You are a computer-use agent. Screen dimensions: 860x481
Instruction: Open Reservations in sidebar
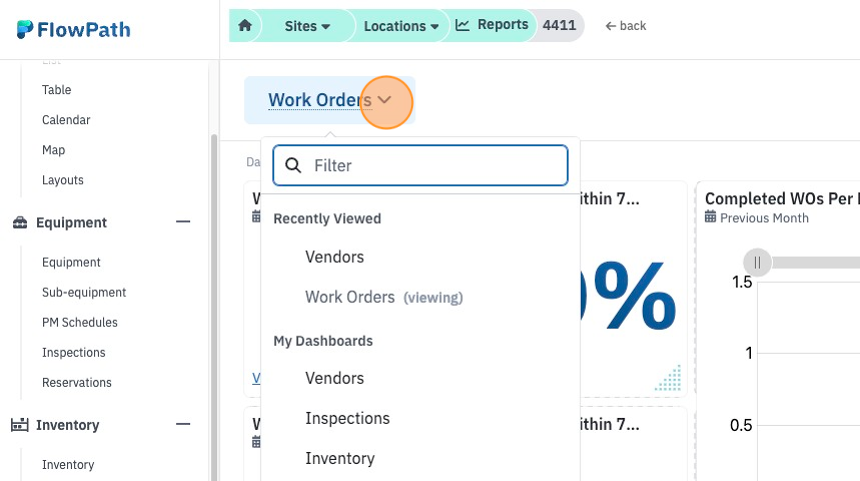coord(77,382)
